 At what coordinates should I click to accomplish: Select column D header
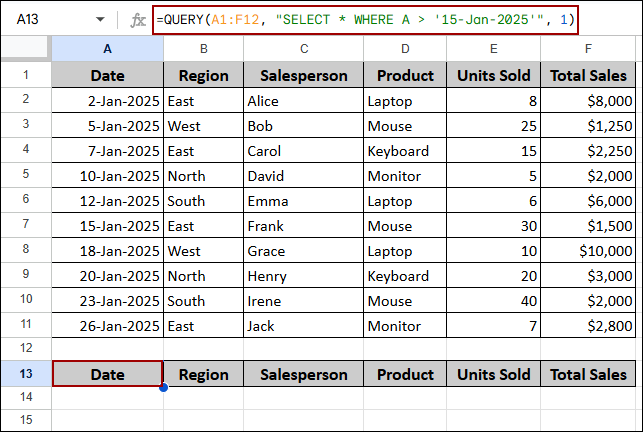[405, 49]
